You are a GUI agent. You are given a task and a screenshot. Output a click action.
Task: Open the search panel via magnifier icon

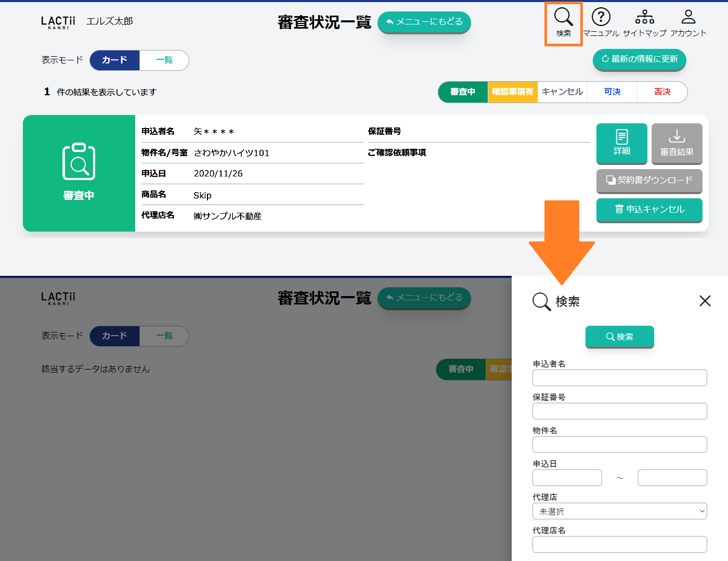tap(563, 23)
